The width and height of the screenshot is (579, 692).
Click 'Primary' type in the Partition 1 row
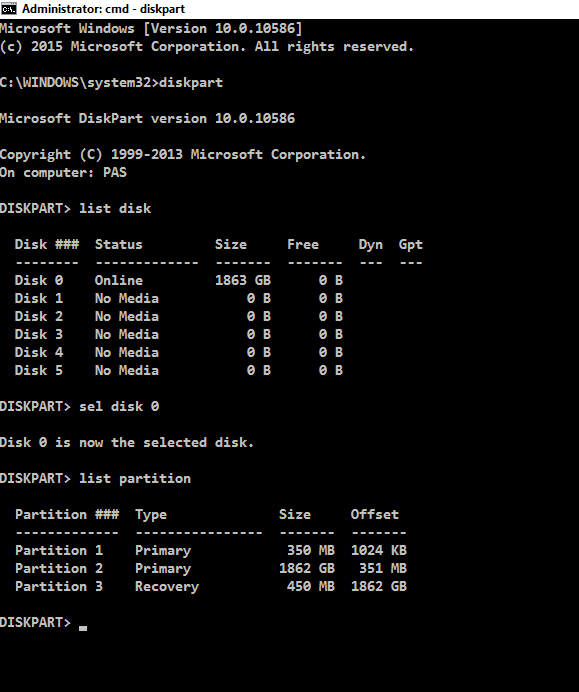163,551
